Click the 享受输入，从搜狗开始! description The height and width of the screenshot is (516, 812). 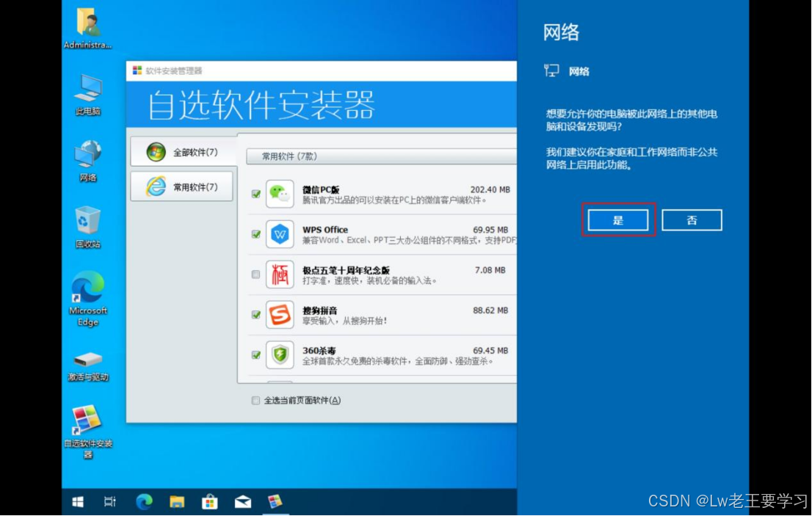click(345, 321)
